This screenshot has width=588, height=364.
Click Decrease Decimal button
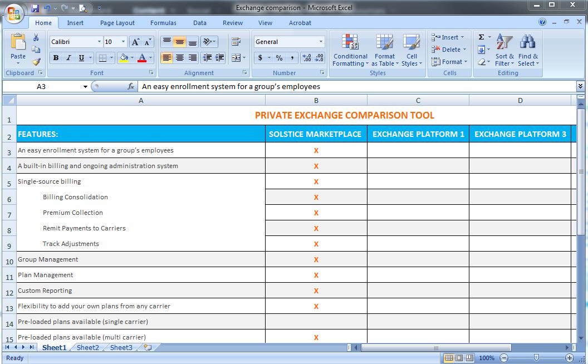319,58
